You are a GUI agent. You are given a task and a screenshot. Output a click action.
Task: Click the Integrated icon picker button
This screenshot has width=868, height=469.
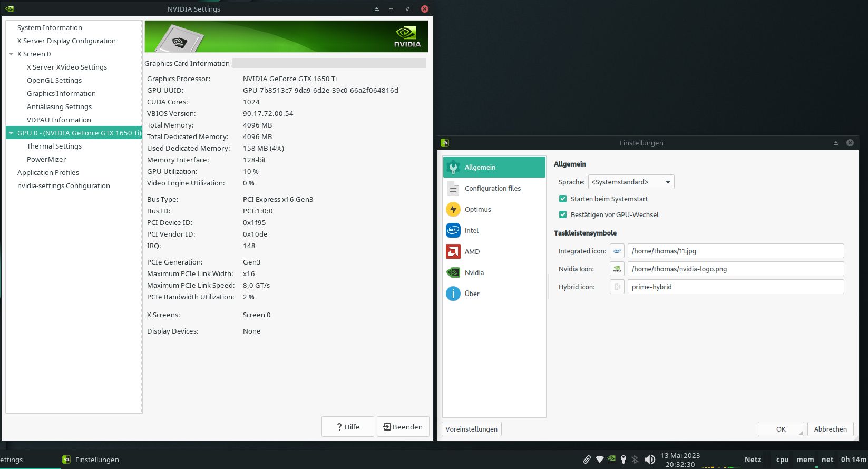pos(617,251)
